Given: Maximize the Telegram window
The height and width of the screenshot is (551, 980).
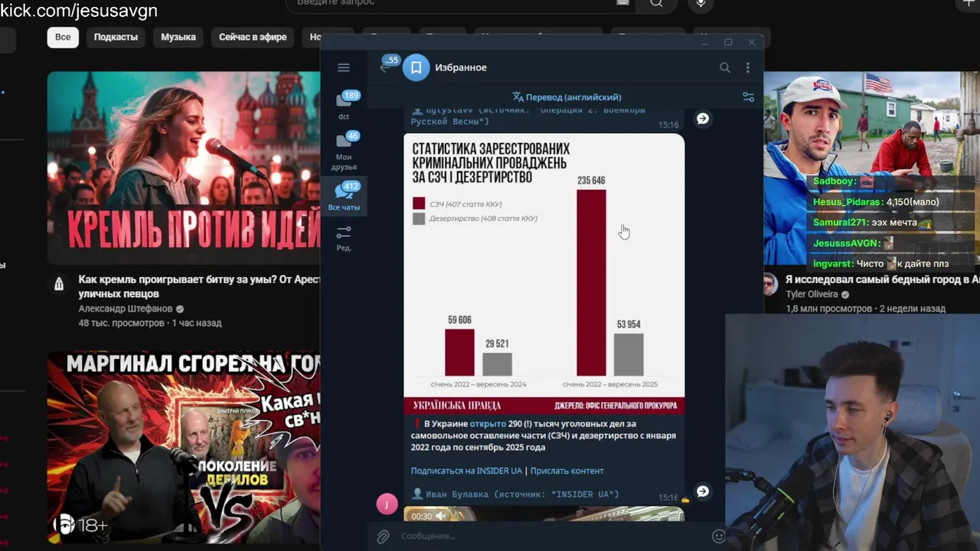Looking at the screenshot, I should pyautogui.click(x=728, y=42).
